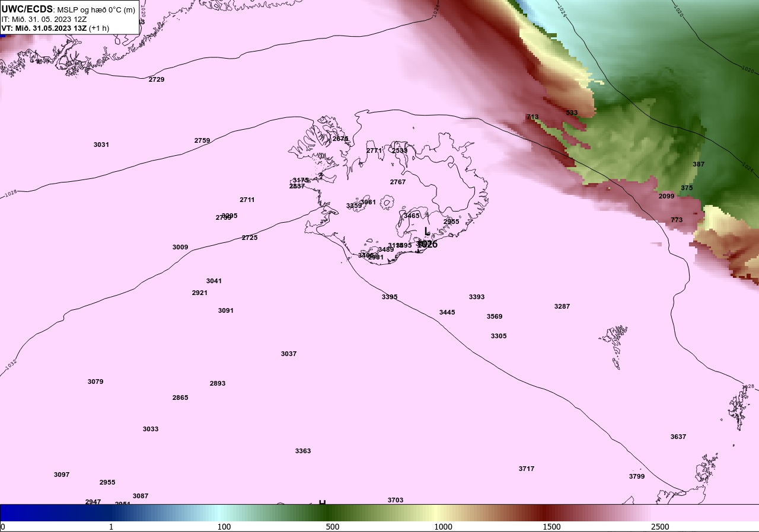Click the 3033 height value

[151, 429]
